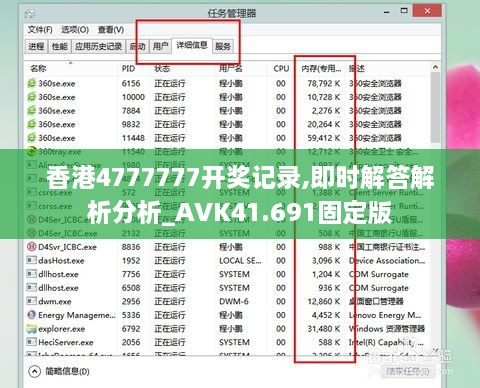Click the 结束任务 button
Viewport: 480px width, 388px height.
pyautogui.click(x=407, y=371)
